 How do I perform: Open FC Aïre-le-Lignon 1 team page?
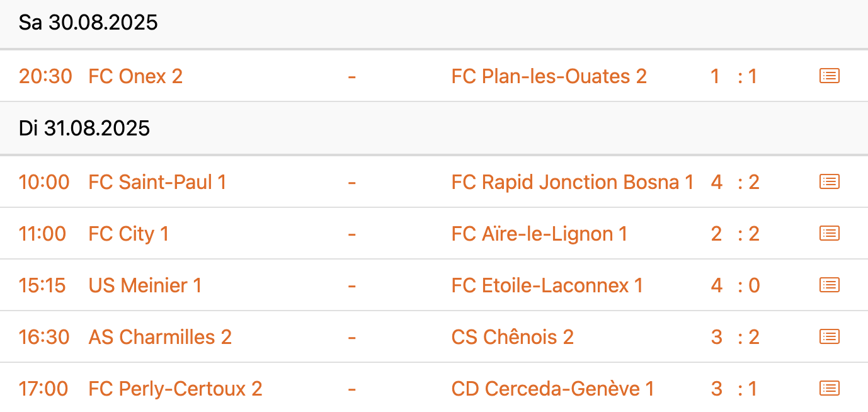(539, 234)
